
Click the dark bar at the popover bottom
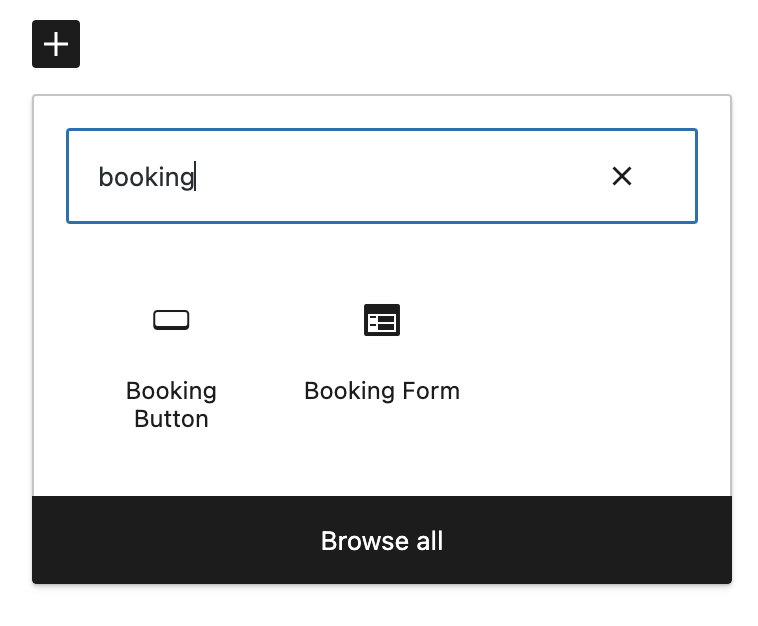tap(600, 541)
